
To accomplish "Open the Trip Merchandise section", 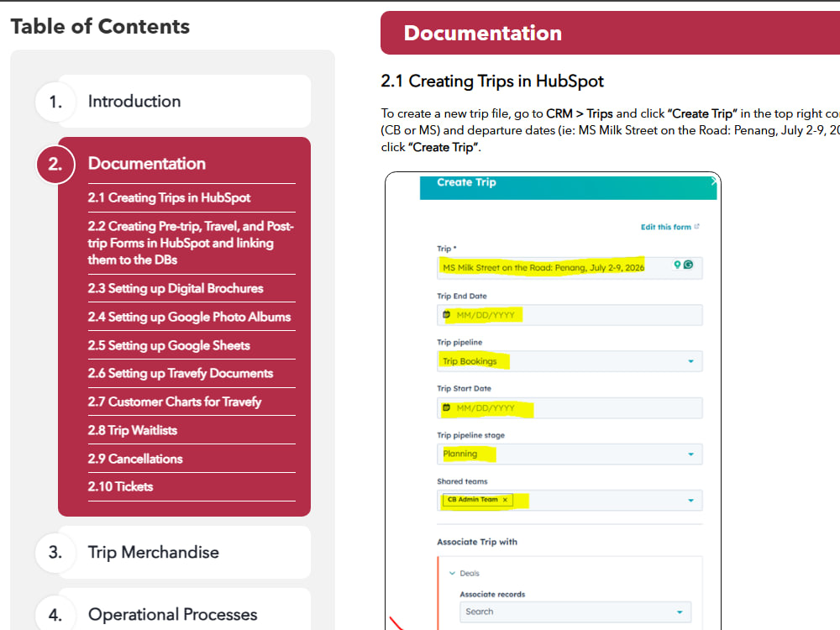I will (184, 552).
